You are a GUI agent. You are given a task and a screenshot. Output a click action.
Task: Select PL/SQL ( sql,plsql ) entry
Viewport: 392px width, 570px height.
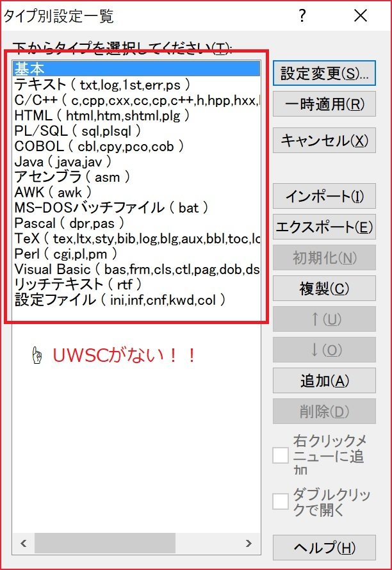(x=136, y=131)
